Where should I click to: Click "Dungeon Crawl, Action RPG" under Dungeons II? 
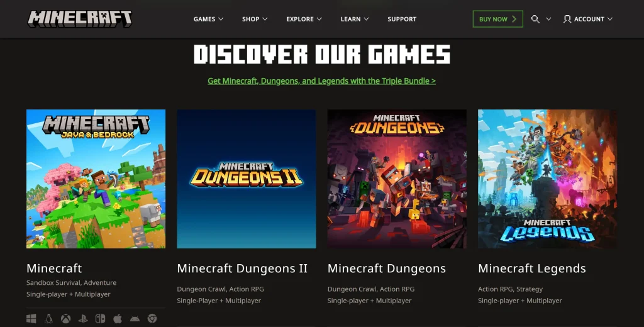click(x=221, y=289)
